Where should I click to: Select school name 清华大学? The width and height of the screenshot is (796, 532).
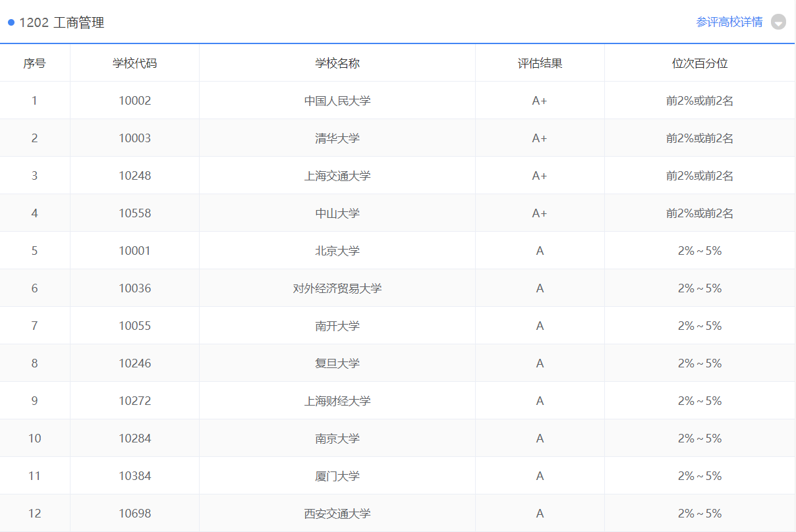(x=337, y=138)
